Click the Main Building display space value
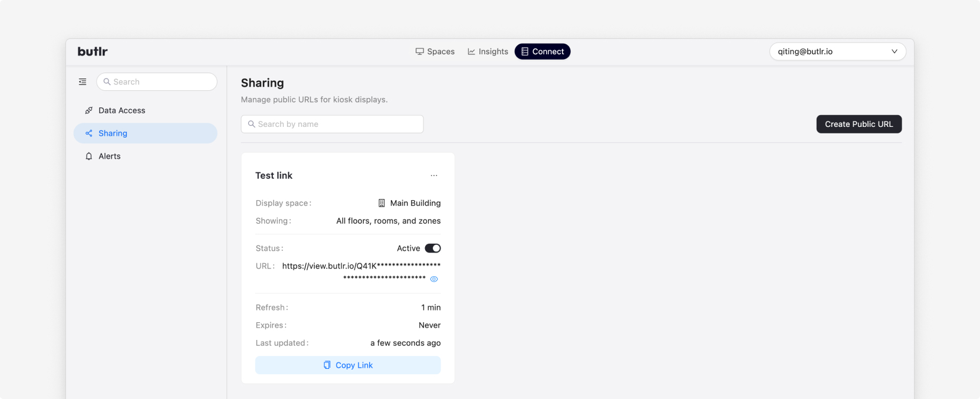This screenshot has width=980, height=399. [409, 203]
